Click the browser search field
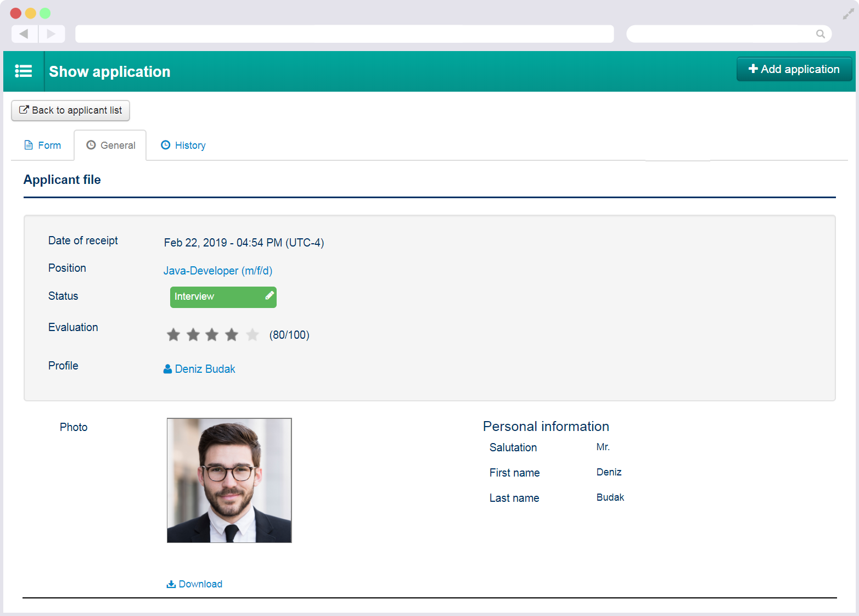Image resolution: width=859 pixels, height=616 pixels. coord(729,34)
